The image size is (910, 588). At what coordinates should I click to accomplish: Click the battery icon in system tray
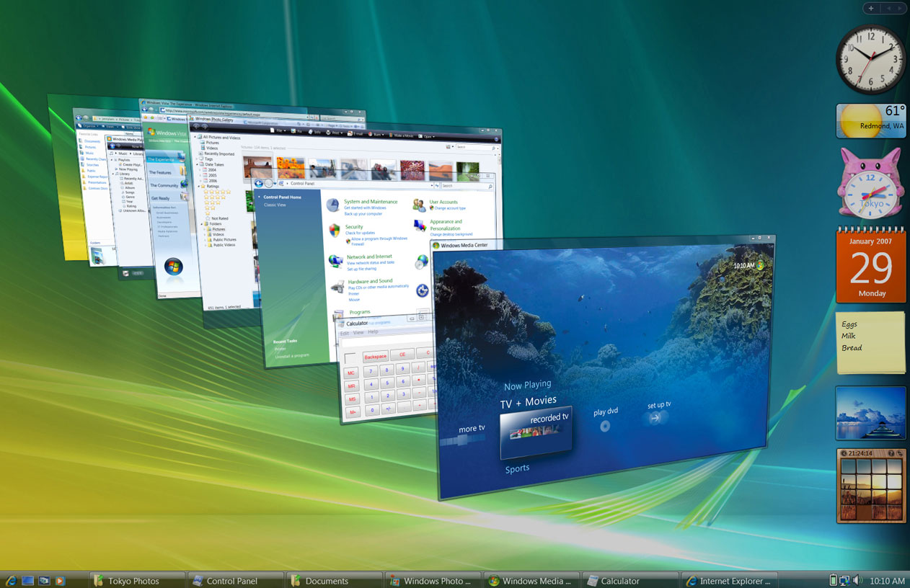pyautogui.click(x=834, y=580)
